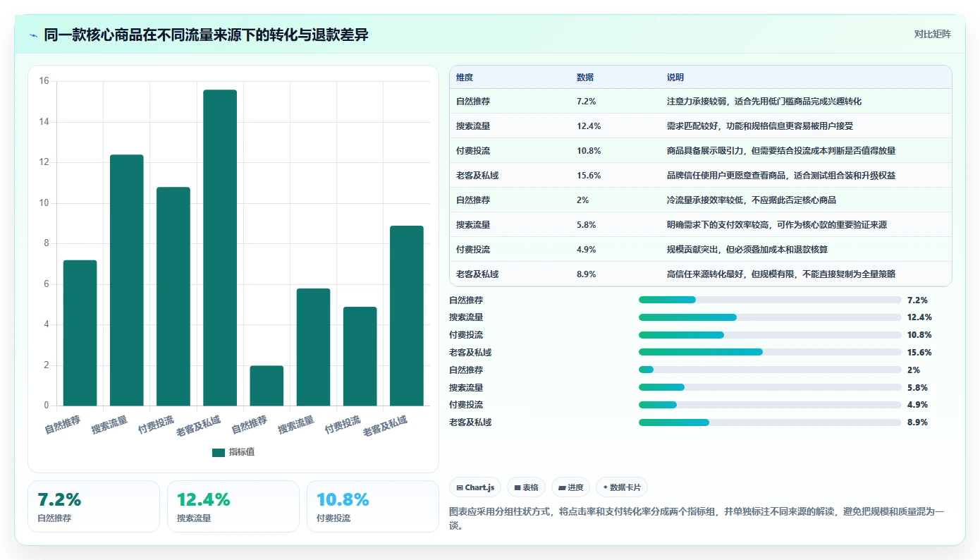Viewport: 980px width, 560px height.
Task: Click the 说明 column header in the table
Action: (x=675, y=78)
